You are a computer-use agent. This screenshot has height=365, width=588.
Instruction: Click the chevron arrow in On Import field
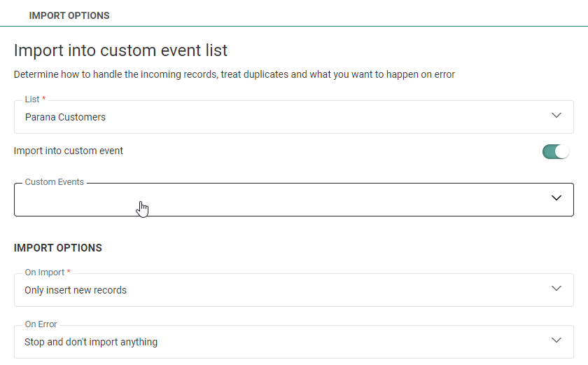click(556, 289)
